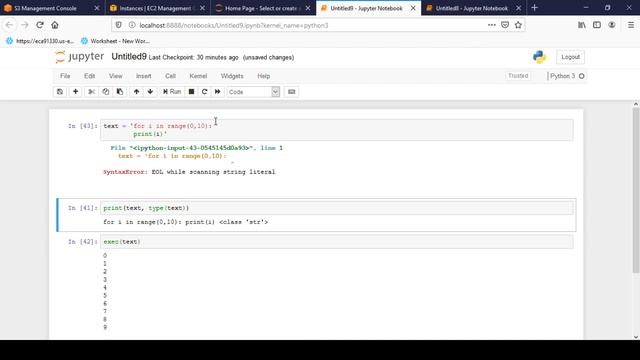
Task: Click the Python logo icon
Action: [x=540, y=57]
